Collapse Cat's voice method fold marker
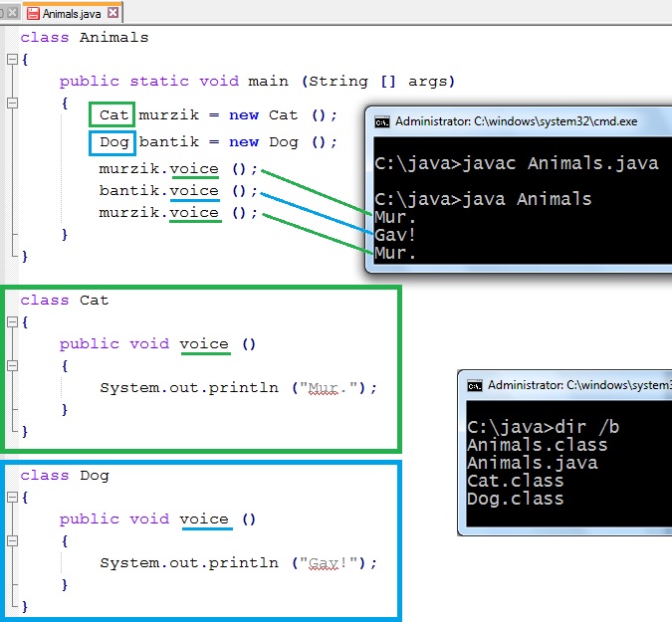This screenshot has height=622, width=672. (12, 366)
